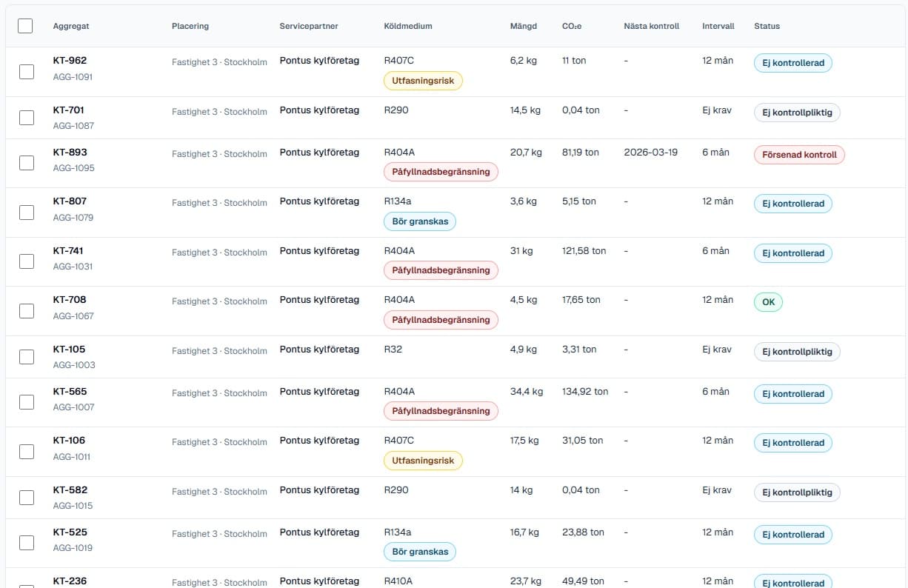Select the checkbox beside KT-893
Image resolution: width=908 pixels, height=588 pixels.
[26, 163]
